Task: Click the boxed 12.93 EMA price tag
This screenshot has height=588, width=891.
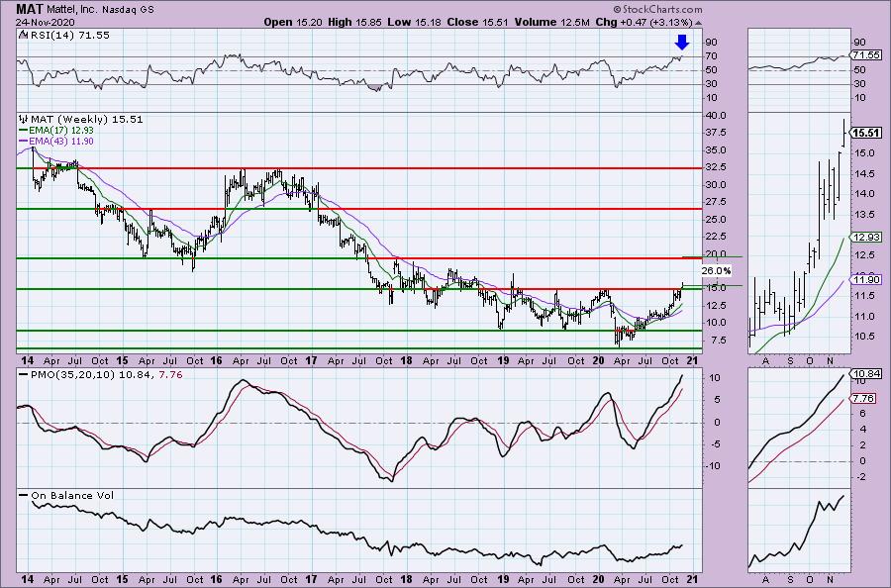Action: 866,238
